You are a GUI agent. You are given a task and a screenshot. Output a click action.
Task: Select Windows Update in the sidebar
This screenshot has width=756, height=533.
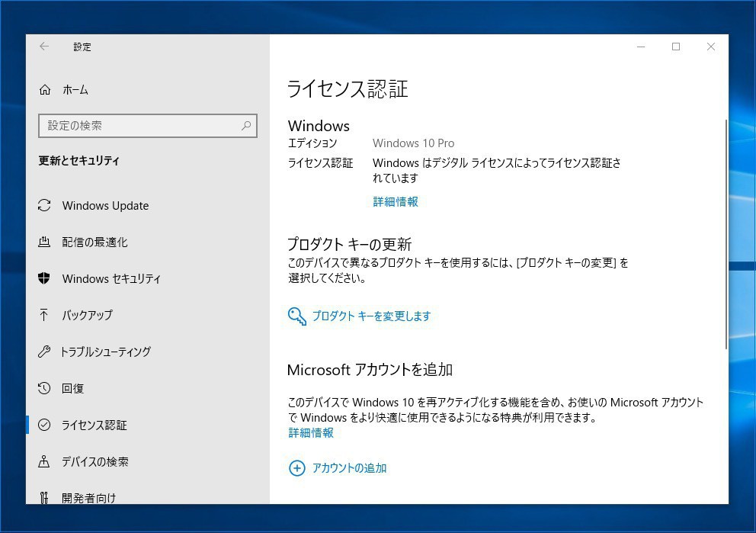click(x=148, y=205)
